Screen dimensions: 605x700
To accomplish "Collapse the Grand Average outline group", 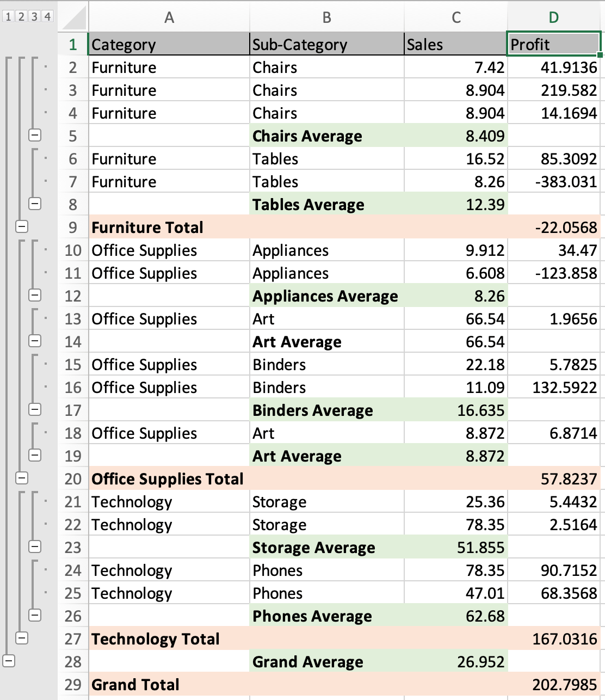I will (x=9, y=661).
